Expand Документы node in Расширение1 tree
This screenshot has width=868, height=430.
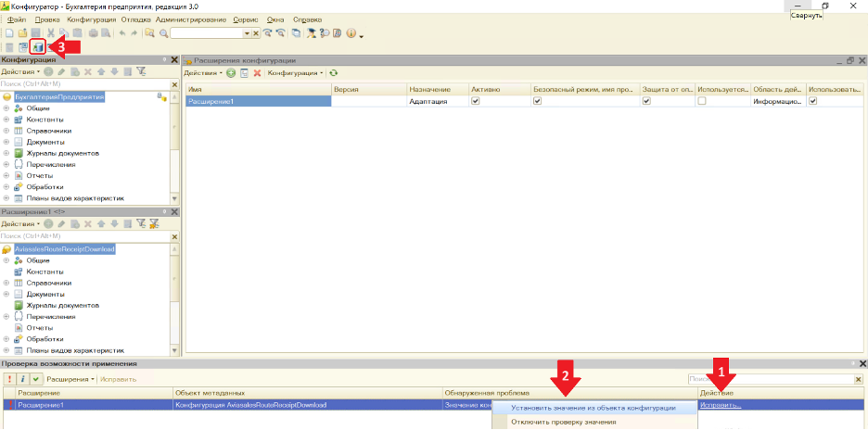pyautogui.click(x=6, y=294)
